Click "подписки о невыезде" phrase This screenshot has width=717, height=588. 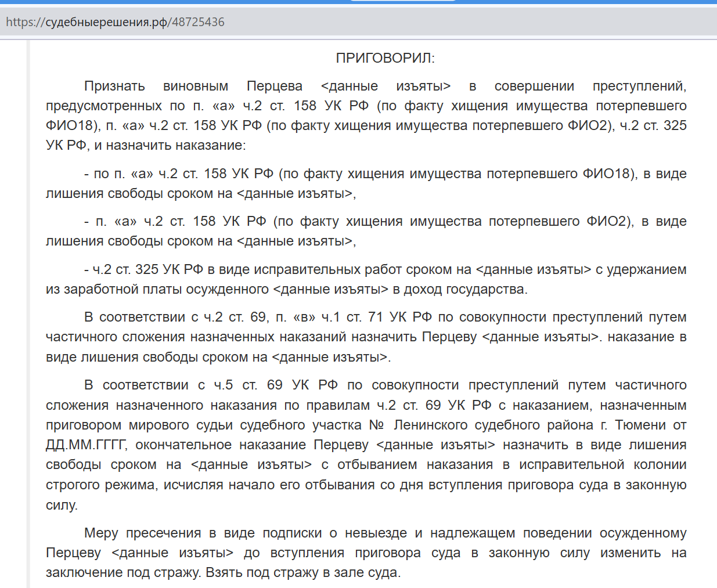point(335,533)
